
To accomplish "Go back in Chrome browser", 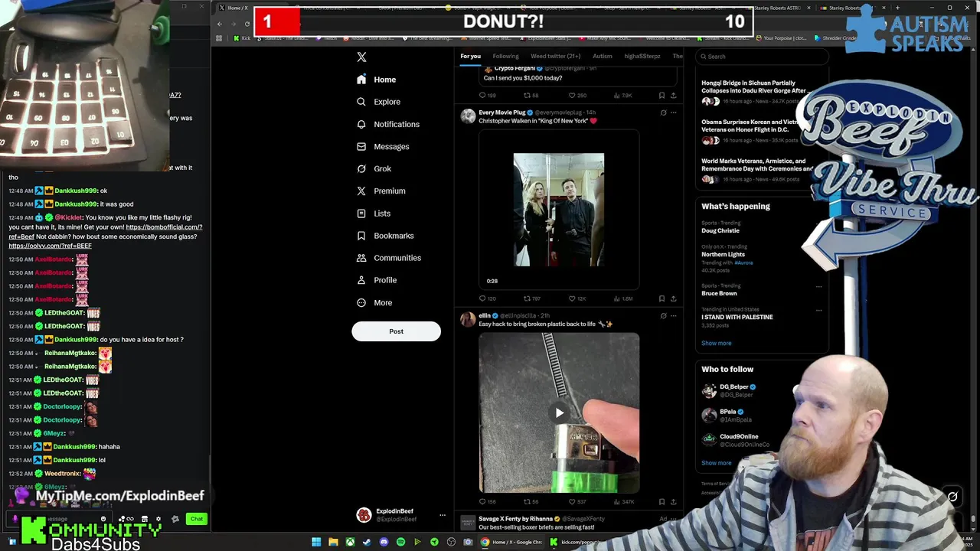I will (220, 24).
